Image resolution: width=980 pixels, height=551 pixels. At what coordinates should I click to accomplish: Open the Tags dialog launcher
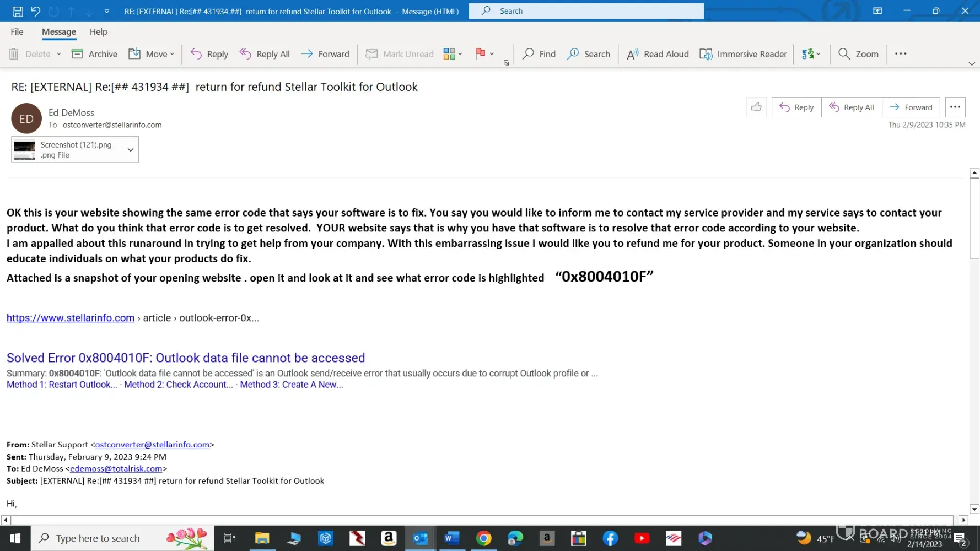pos(506,63)
